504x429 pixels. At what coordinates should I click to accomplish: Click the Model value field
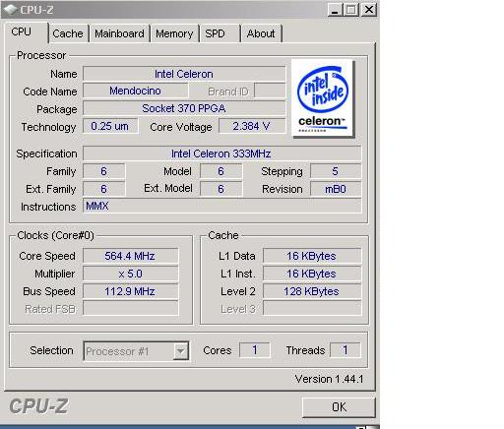pyautogui.click(x=221, y=171)
